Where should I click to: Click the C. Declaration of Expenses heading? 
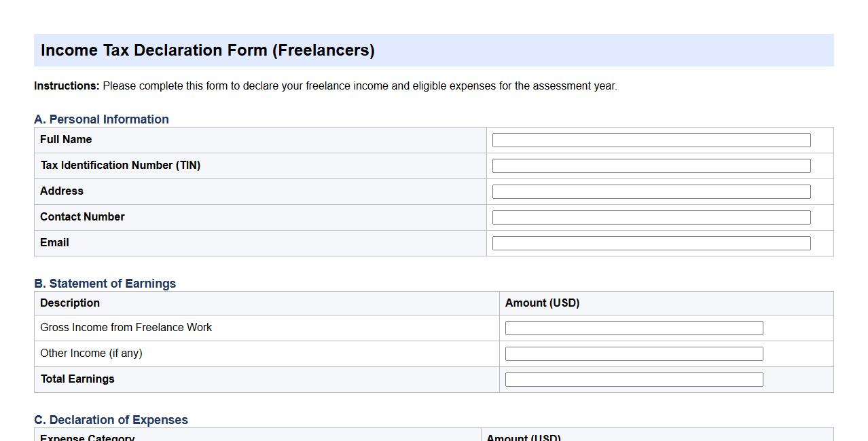coord(111,419)
